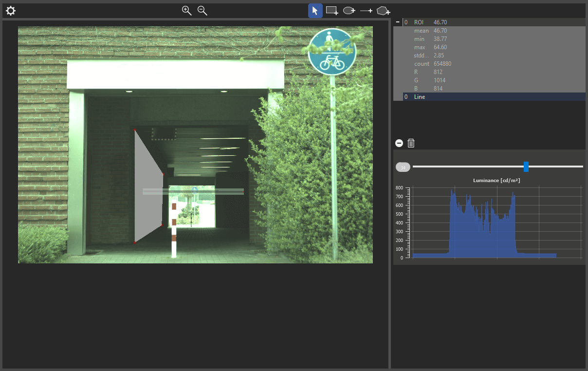Image resolution: width=588 pixels, height=371 pixels.
Task: Click the dashed rectangle ROI in the tunnel
Action: [x=164, y=134]
